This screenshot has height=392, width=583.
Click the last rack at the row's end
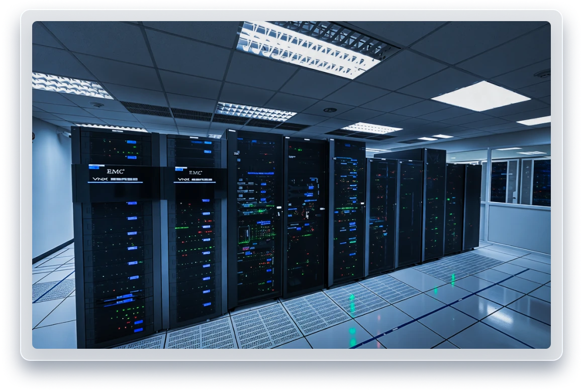click(472, 206)
